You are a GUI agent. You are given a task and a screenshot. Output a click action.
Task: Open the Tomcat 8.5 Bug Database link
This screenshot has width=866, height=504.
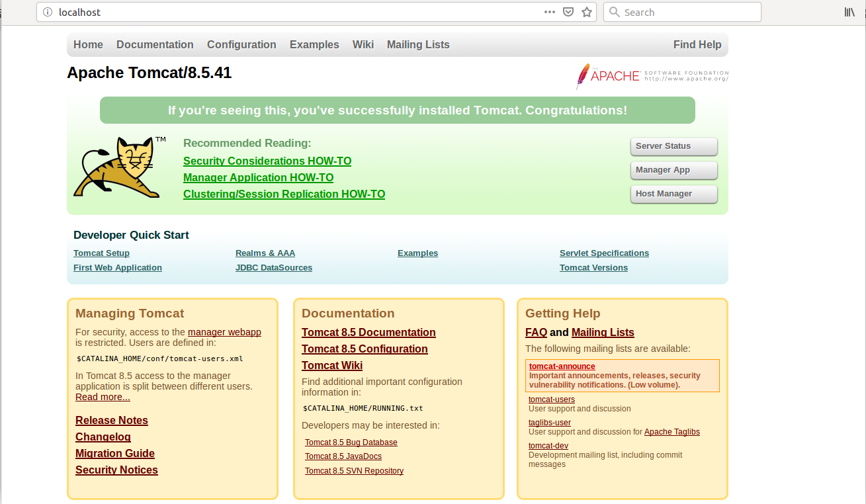click(351, 442)
